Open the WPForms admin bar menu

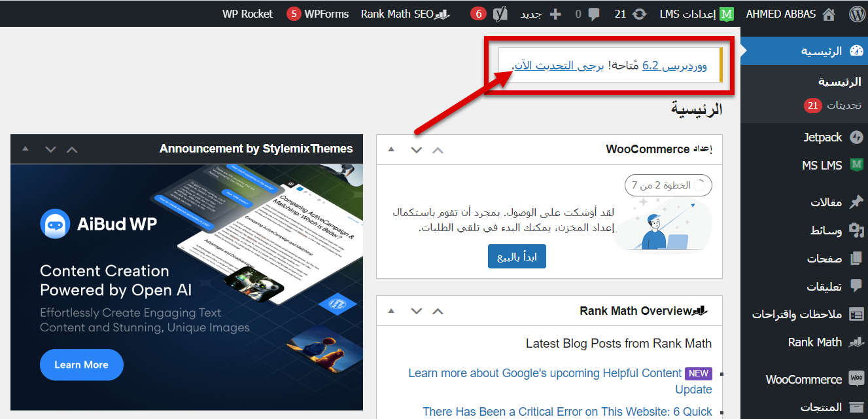(318, 14)
